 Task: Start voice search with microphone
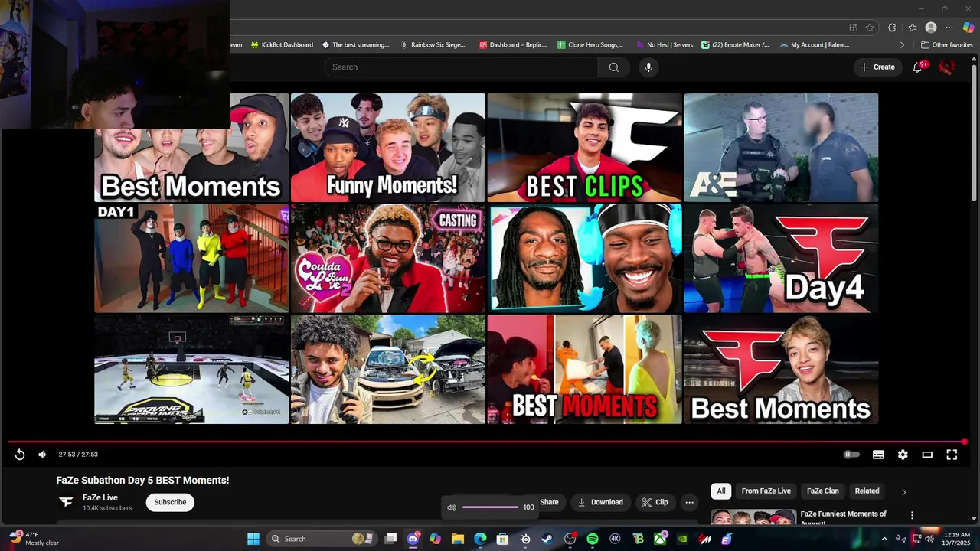tap(648, 67)
